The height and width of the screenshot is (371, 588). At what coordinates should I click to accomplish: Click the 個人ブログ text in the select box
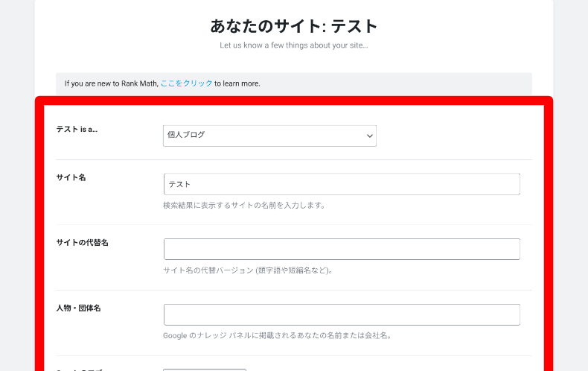(186, 136)
